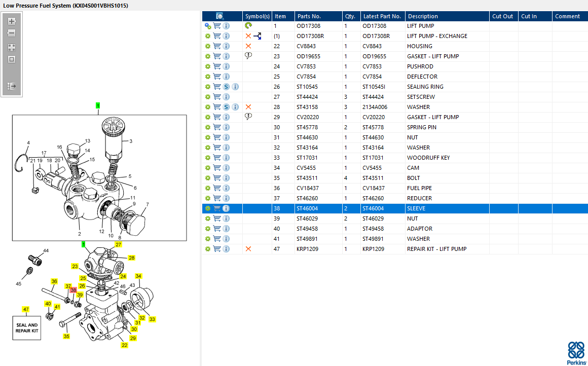Select the ST44424 SETSCREW row
The width and height of the screenshot is (588, 366).
(395, 97)
